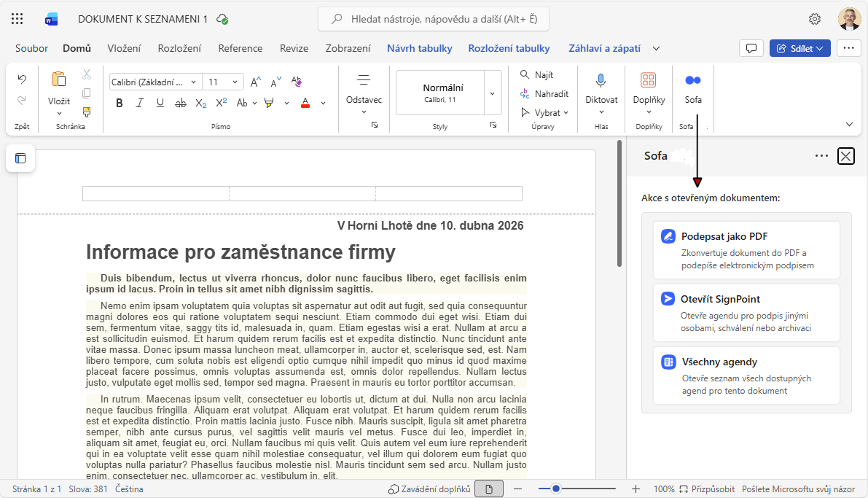
Task: Open the font size 11 dropdown
Action: tap(223, 82)
